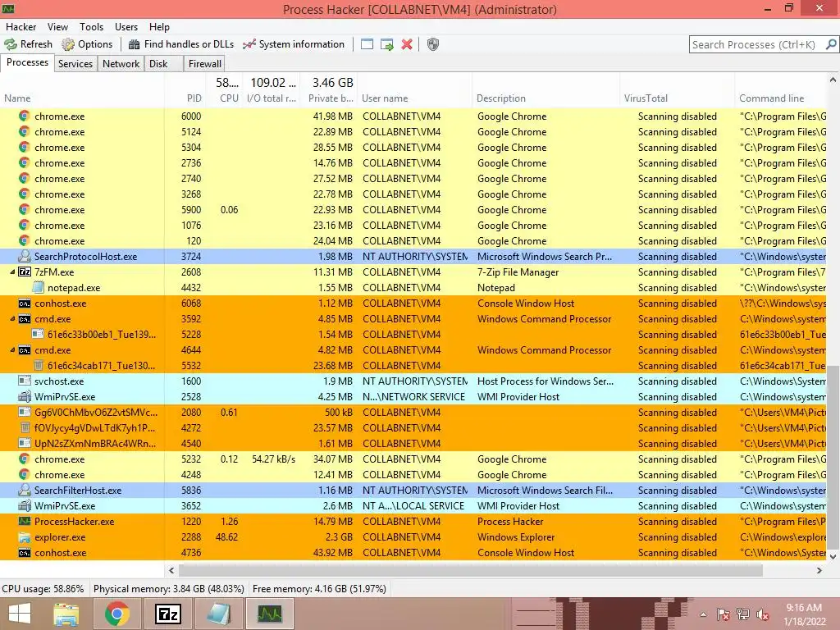This screenshot has height=630, width=840.
Task: Open Options from the toolbar
Action: [x=87, y=44]
